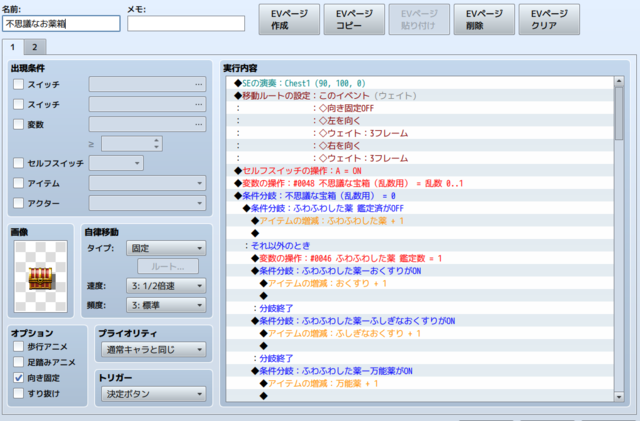Click the first スイッチ ellipsis selector
The width and height of the screenshot is (640, 421).
[x=198, y=84]
